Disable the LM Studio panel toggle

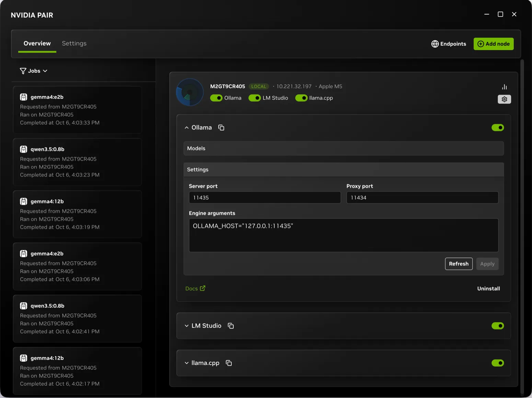click(x=498, y=326)
